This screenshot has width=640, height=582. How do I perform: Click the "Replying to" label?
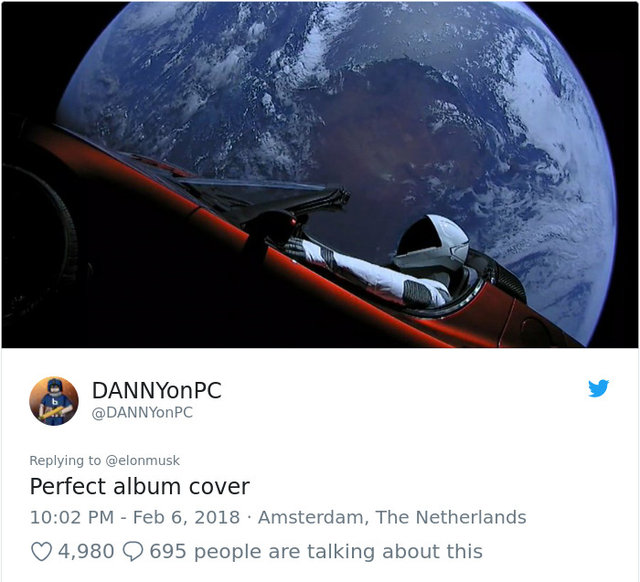click(x=65, y=460)
